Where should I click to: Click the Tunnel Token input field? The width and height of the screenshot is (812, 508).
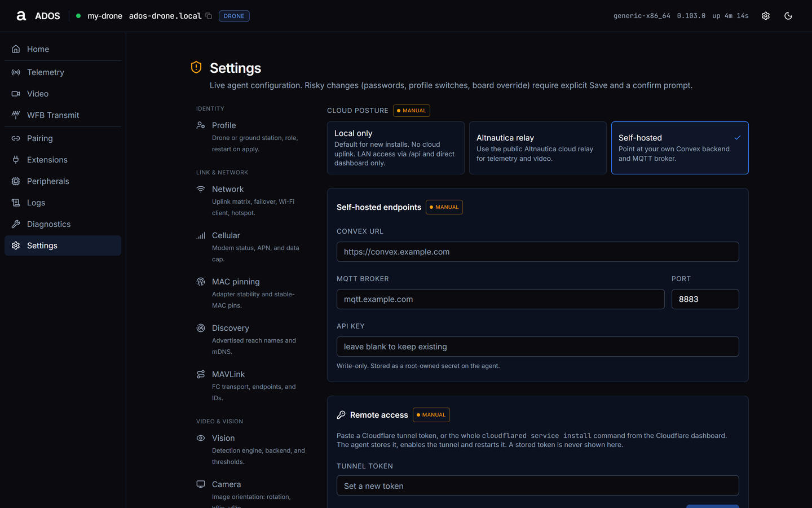(538, 485)
